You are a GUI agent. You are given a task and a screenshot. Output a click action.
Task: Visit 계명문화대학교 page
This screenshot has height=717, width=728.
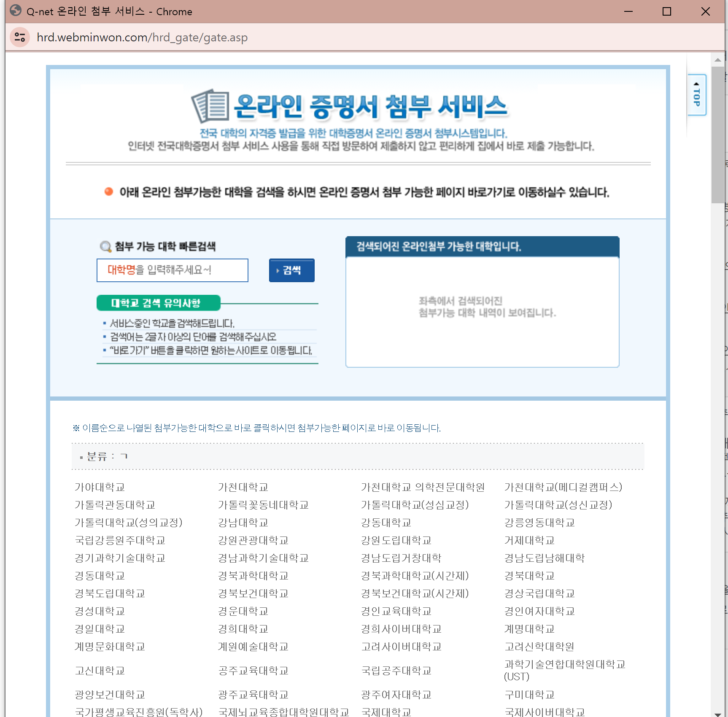click(x=110, y=647)
